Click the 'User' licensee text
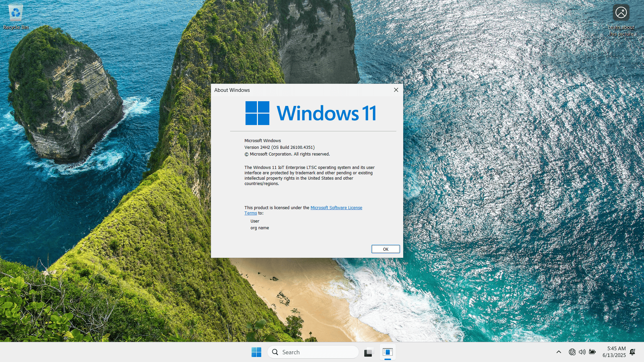Screen dimensions: 644x362 (x=255, y=221)
